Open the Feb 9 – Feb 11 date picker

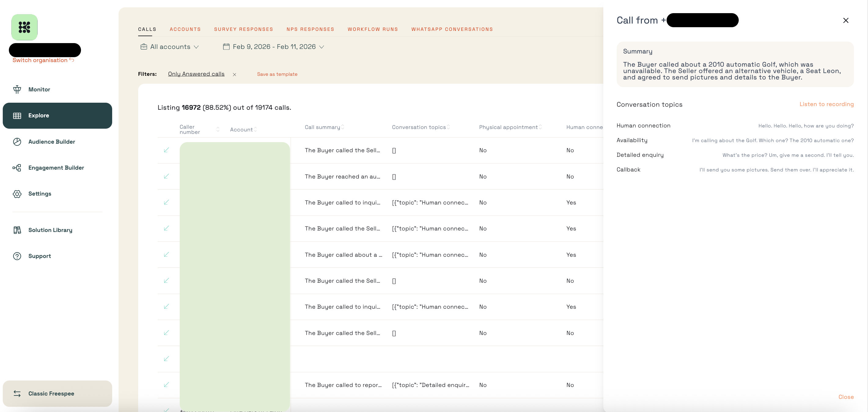click(x=273, y=47)
